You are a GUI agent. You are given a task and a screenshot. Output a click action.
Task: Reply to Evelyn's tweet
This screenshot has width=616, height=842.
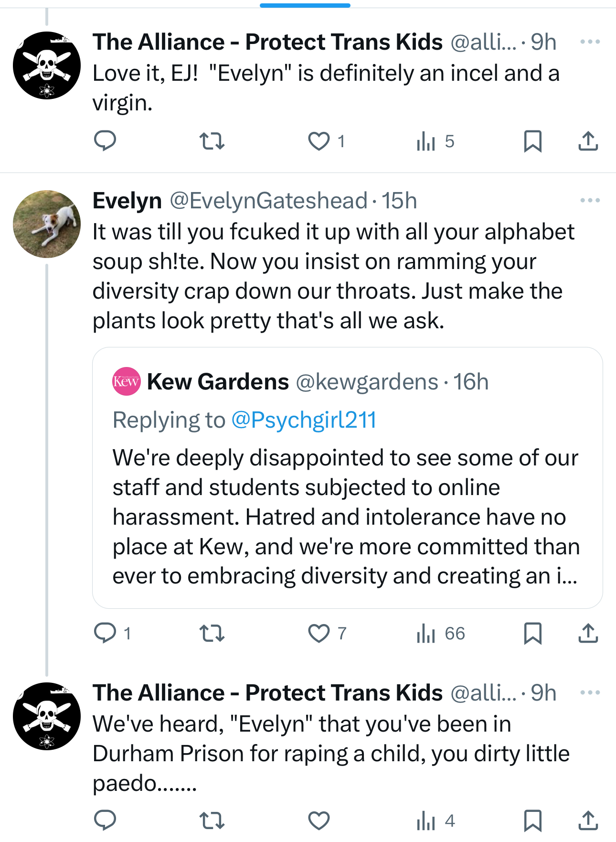(x=105, y=633)
